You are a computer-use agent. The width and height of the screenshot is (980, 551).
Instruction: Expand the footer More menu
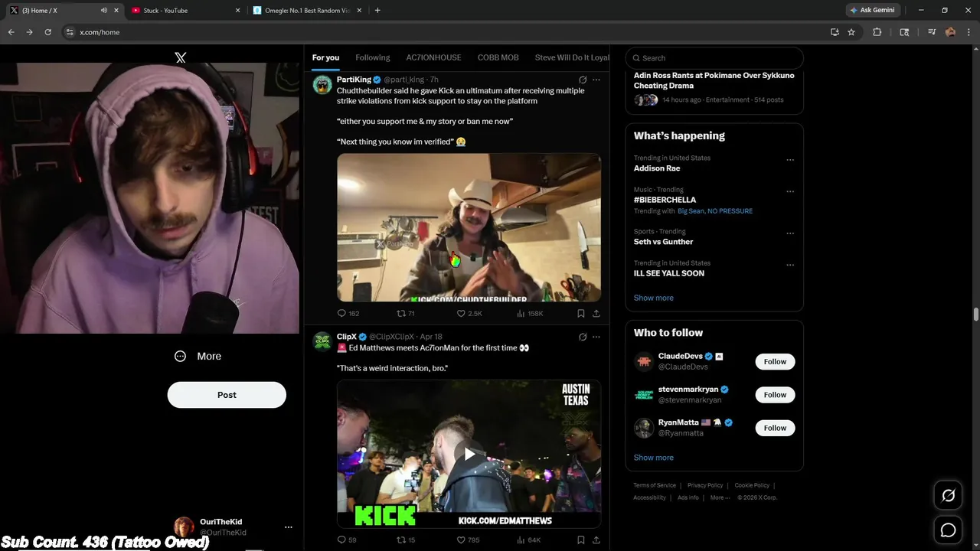pos(719,497)
